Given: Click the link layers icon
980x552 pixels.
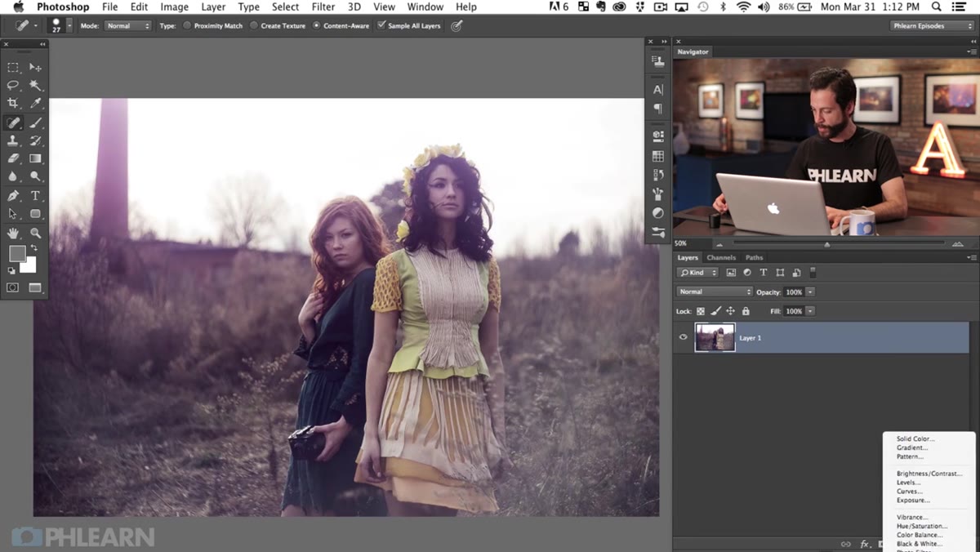Looking at the screenshot, I should pyautogui.click(x=848, y=544).
